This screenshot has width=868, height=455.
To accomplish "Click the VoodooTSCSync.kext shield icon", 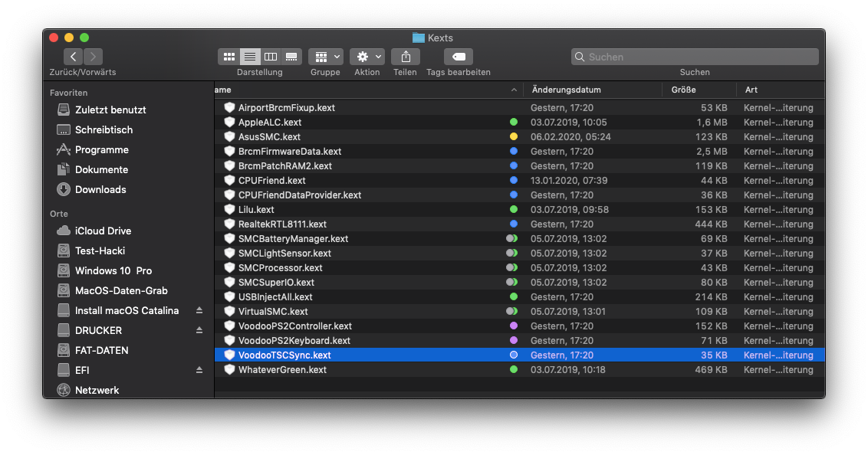I will click(x=229, y=355).
